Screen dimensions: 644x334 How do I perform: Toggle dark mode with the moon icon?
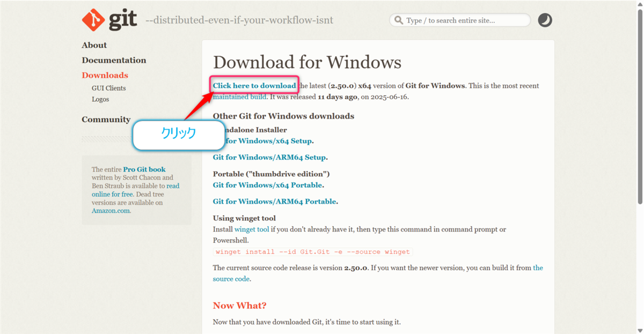(545, 20)
